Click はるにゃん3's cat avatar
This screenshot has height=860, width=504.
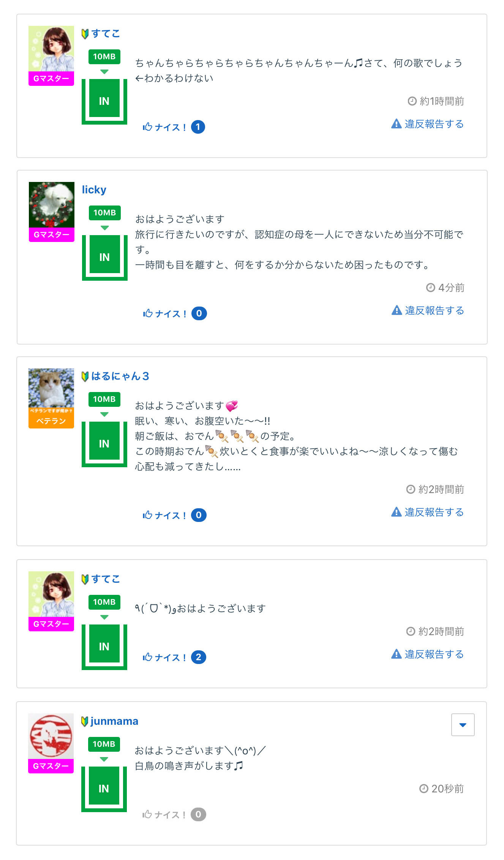51,387
